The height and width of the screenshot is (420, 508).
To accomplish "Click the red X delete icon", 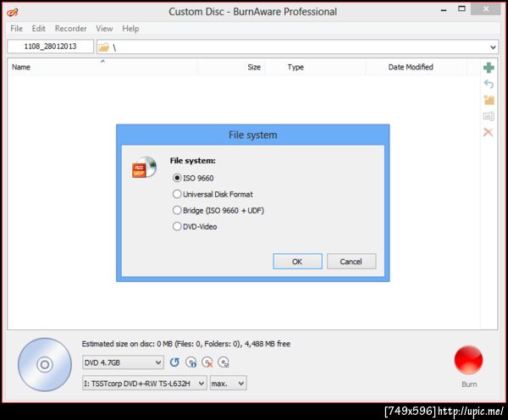I will pyautogui.click(x=489, y=132).
